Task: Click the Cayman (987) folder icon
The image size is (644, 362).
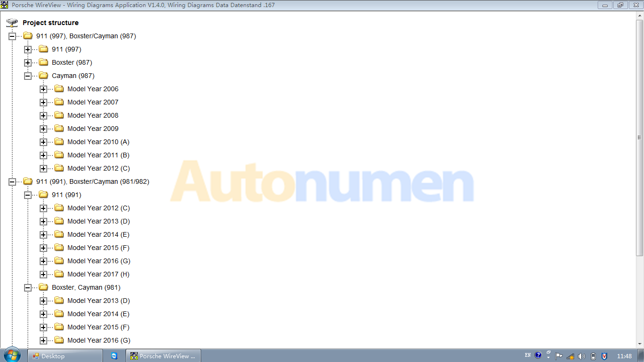Action: point(43,75)
